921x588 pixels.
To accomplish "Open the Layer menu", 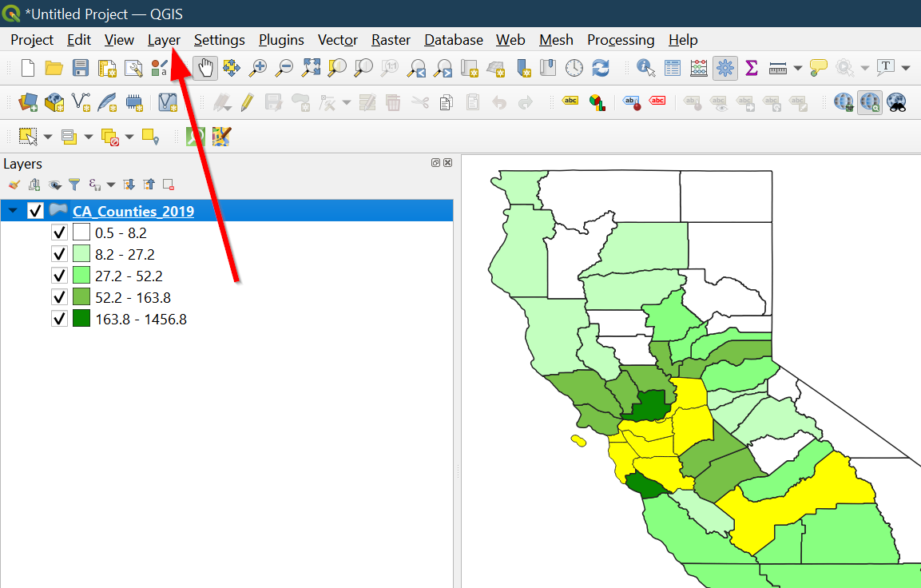I will (x=164, y=40).
